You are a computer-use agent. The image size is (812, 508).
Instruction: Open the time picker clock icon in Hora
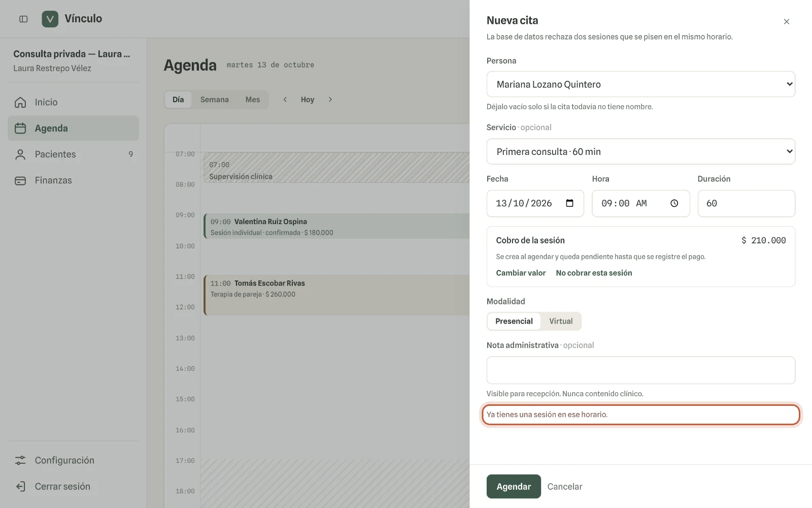click(x=674, y=203)
